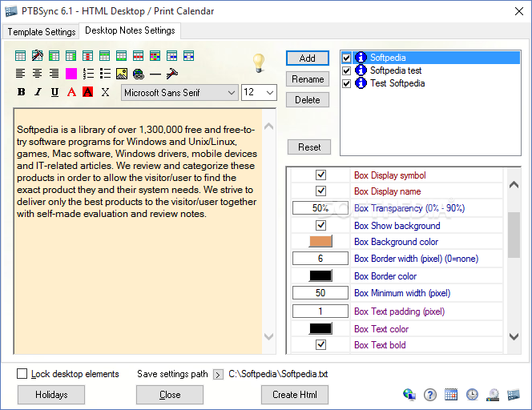Click the properties list scroll-down arrow
The width and height of the screenshot is (532, 410).
pyautogui.click(x=514, y=336)
